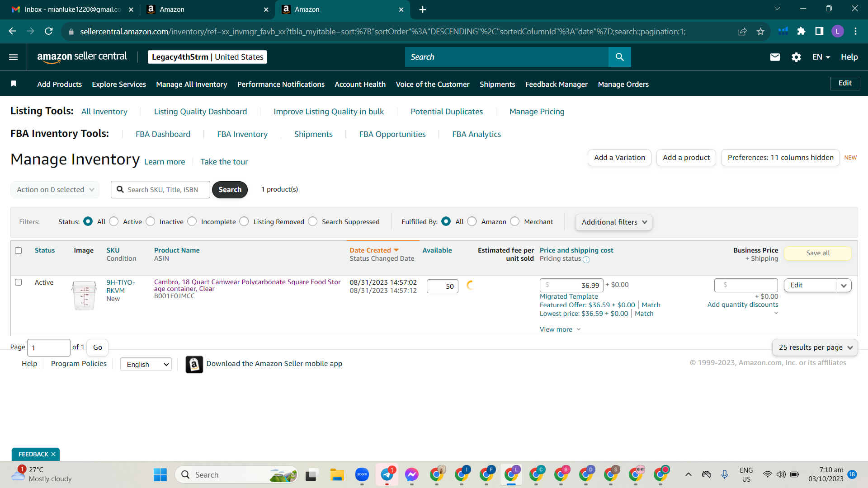
Task: Click the Add a product button
Action: coord(686,158)
